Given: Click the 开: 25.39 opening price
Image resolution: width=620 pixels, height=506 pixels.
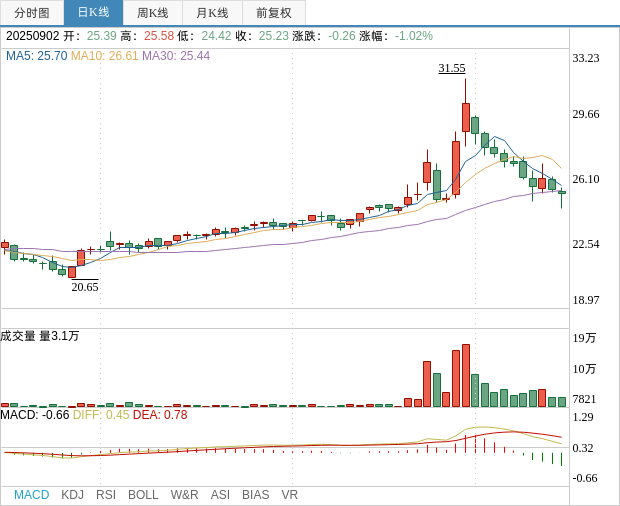Looking at the screenshot, I should (90, 36).
